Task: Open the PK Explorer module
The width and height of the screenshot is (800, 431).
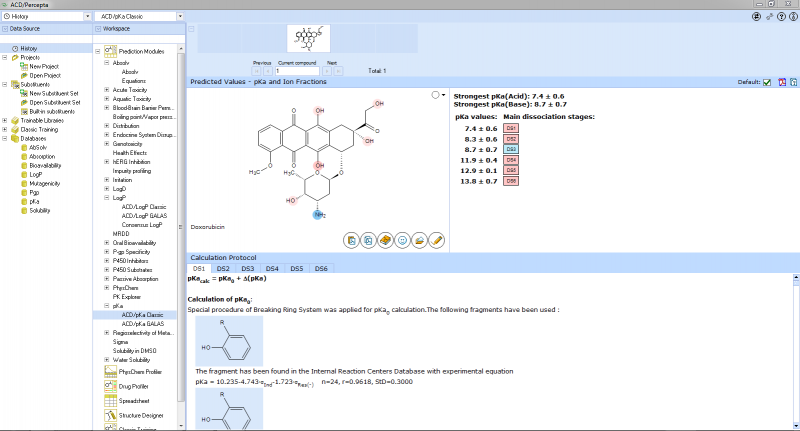Action: click(127, 297)
